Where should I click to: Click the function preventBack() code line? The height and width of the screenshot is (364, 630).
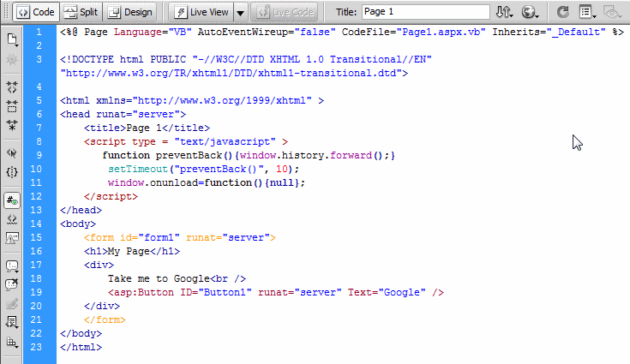(249, 155)
